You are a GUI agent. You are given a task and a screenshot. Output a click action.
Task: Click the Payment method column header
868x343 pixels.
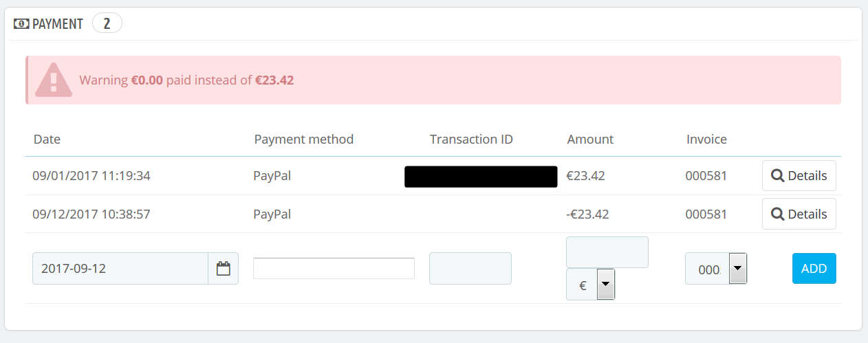point(303,139)
